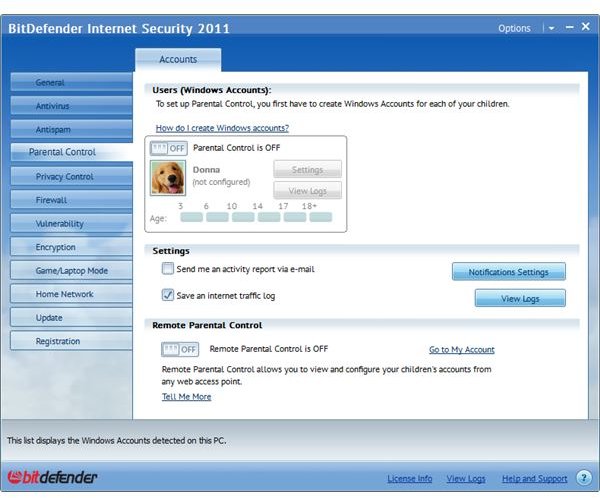Image resolution: width=600 pixels, height=498 pixels.
Task: Open the Options dropdown arrow
Action: [x=551, y=28]
